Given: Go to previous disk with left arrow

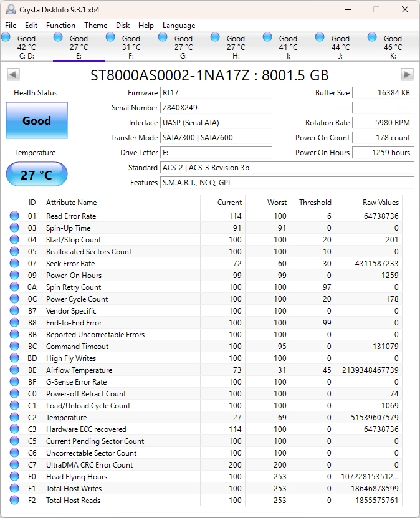Looking at the screenshot, I should [13, 75].
